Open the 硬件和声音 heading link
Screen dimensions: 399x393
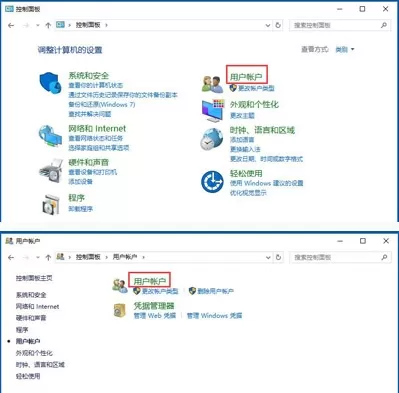point(88,162)
